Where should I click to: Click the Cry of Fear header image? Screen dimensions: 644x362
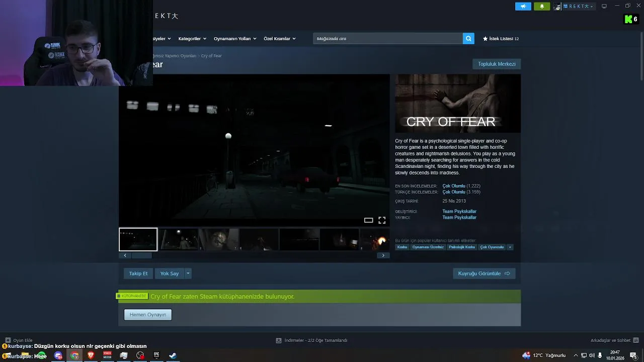pyautogui.click(x=458, y=104)
